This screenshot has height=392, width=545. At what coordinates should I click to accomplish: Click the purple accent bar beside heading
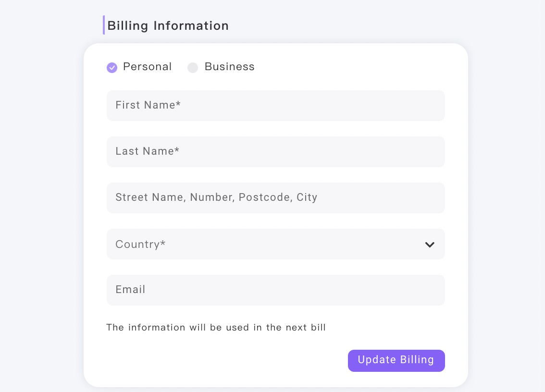click(x=104, y=25)
